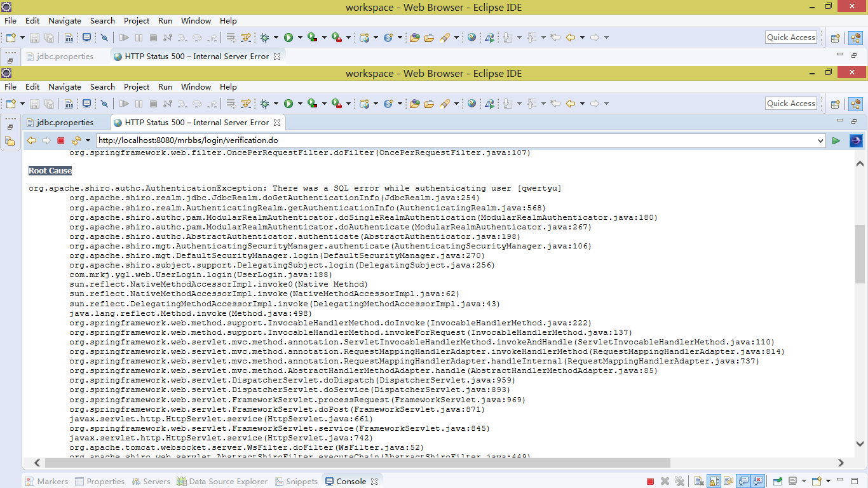868x488 pixels.
Task: Expand the Display Selected Console dropdown
Action: (803, 481)
